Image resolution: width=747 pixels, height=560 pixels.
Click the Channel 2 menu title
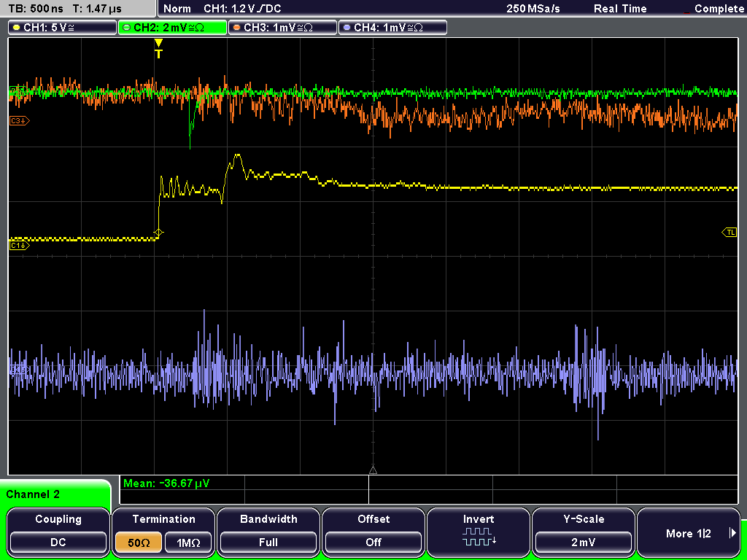point(33,494)
